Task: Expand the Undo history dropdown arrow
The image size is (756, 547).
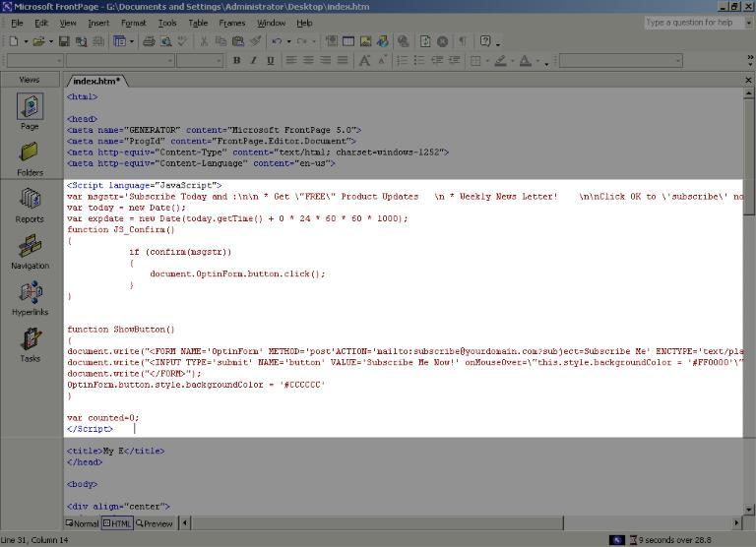Action: click(288, 41)
